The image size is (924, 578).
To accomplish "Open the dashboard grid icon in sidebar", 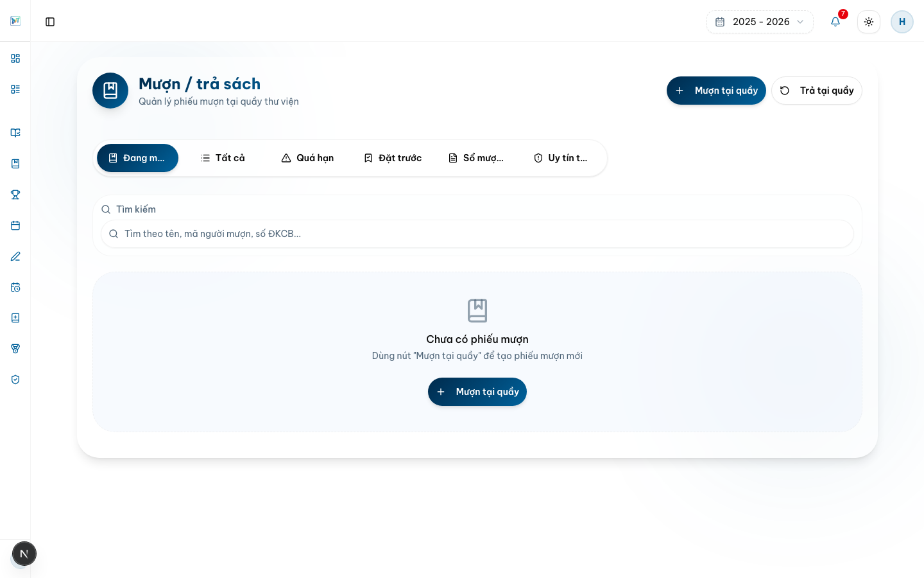I will (15, 58).
